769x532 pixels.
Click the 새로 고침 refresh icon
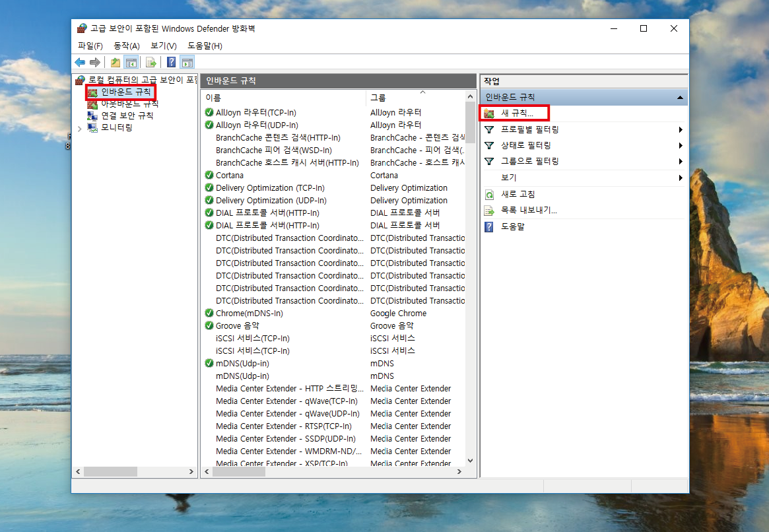pyautogui.click(x=489, y=195)
